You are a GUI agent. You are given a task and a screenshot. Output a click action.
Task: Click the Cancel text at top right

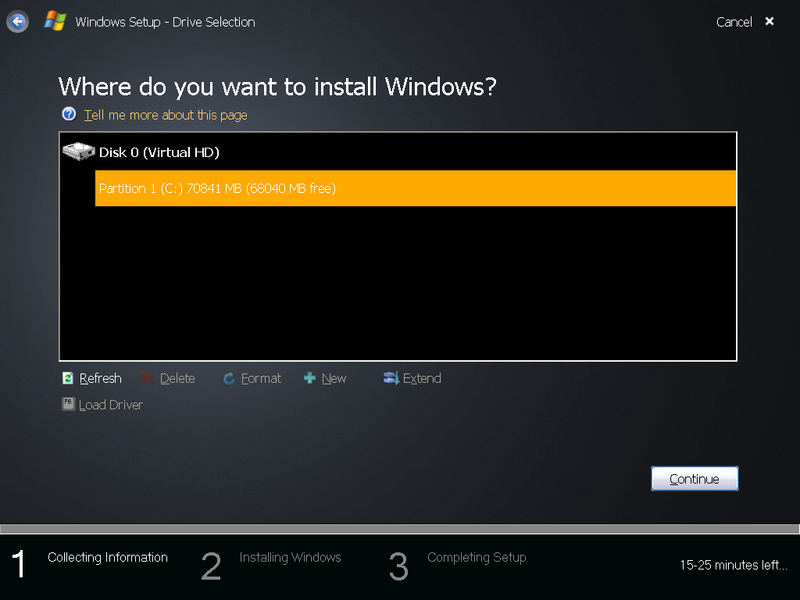[734, 22]
